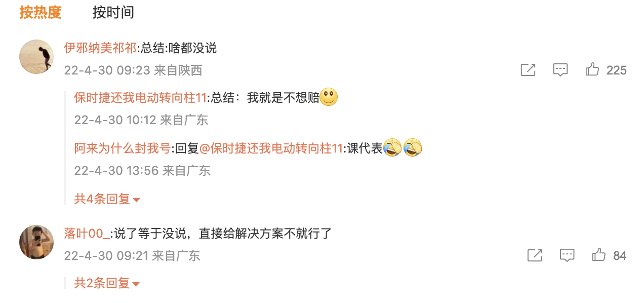644x303 pixels.
Task: Like the comment by 落叶00_
Action: pos(599,255)
